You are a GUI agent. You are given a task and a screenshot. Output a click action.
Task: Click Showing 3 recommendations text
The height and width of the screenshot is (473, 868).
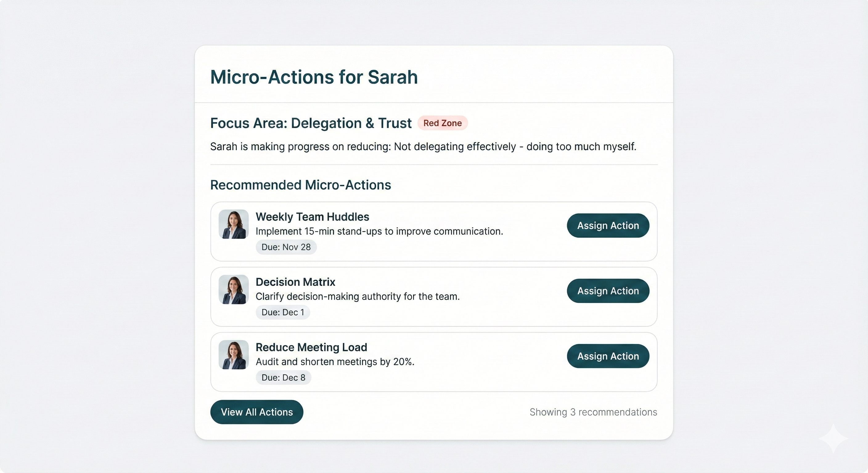(593, 412)
